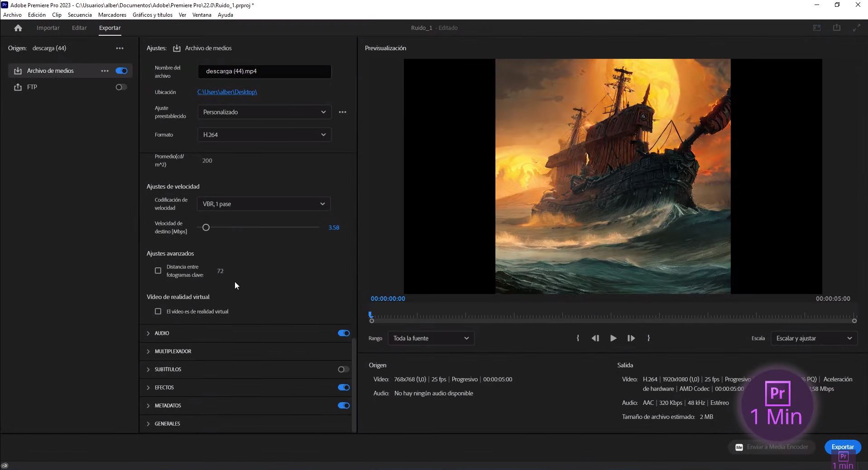The width and height of the screenshot is (868, 470).
Task: Click the Archivo de medios export icon
Action: coord(18,71)
